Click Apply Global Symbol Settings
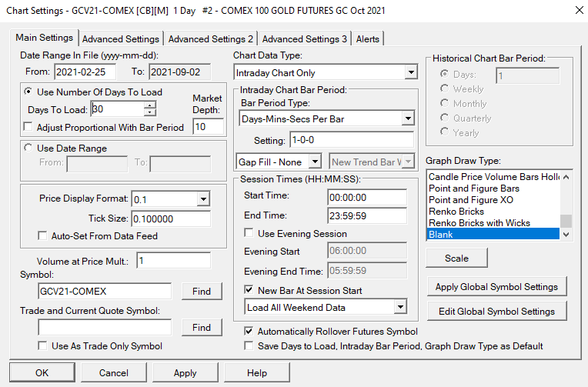 (496, 287)
